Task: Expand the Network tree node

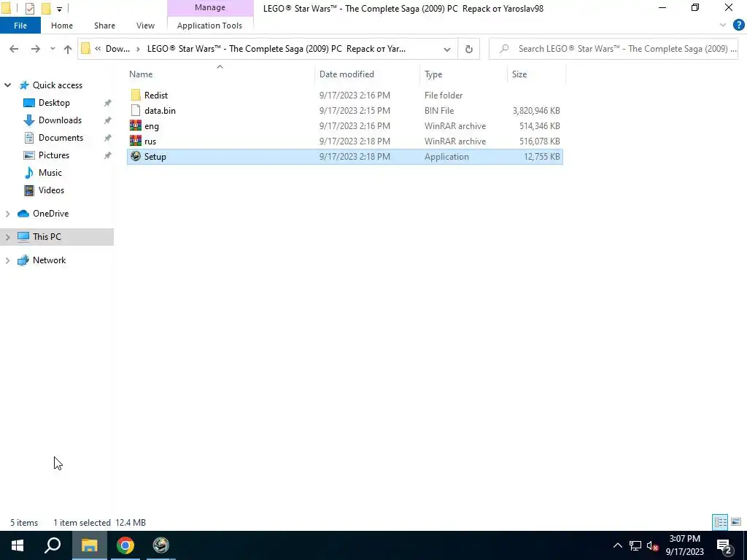Action: (7, 260)
